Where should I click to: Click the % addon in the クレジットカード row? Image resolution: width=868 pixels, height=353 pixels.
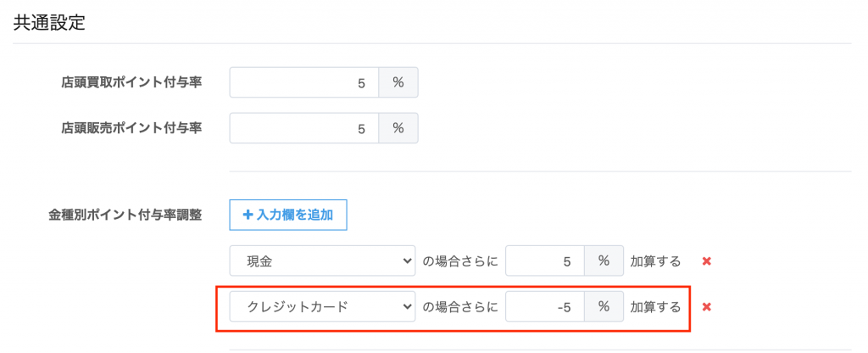tap(604, 306)
